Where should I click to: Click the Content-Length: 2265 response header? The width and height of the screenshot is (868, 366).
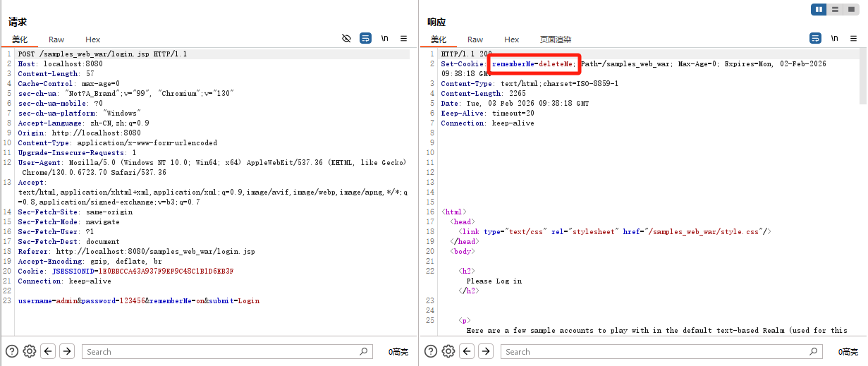(483, 93)
